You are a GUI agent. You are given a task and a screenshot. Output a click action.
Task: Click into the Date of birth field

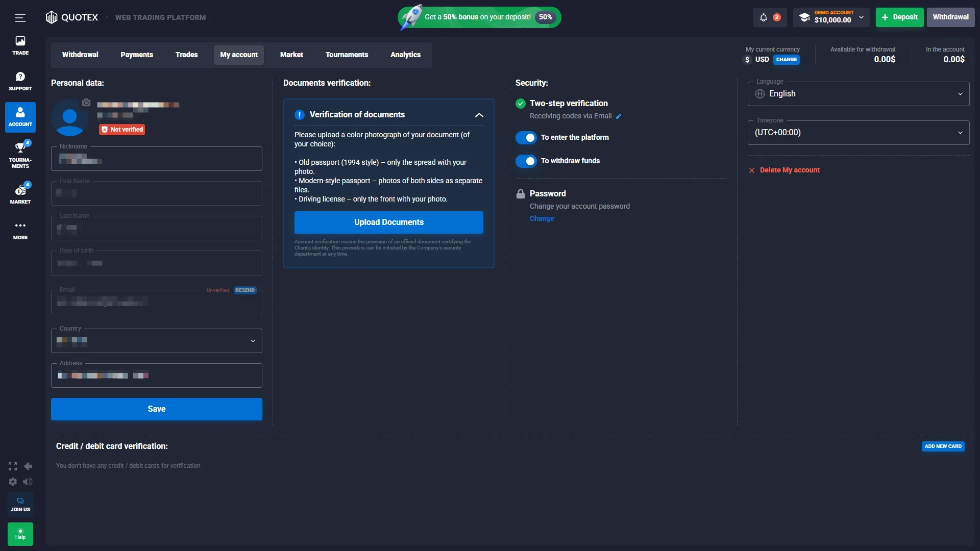(x=157, y=263)
